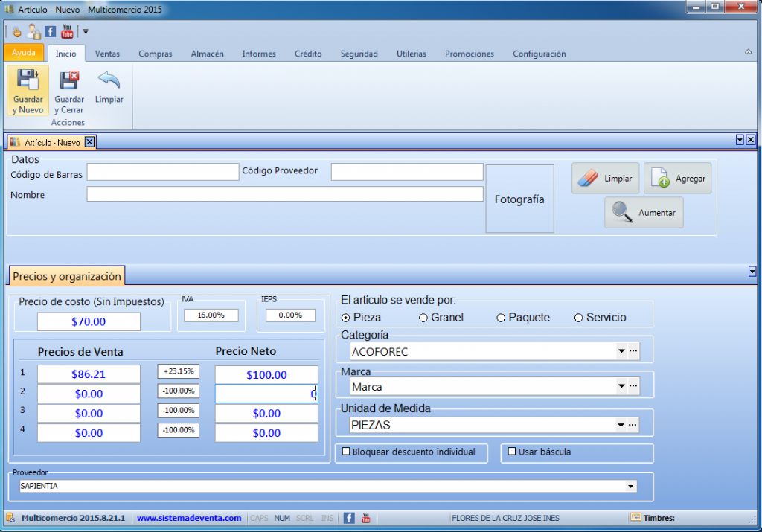Click the +23.15% margin field
Viewport: 762px width, 532px height.
179,371
